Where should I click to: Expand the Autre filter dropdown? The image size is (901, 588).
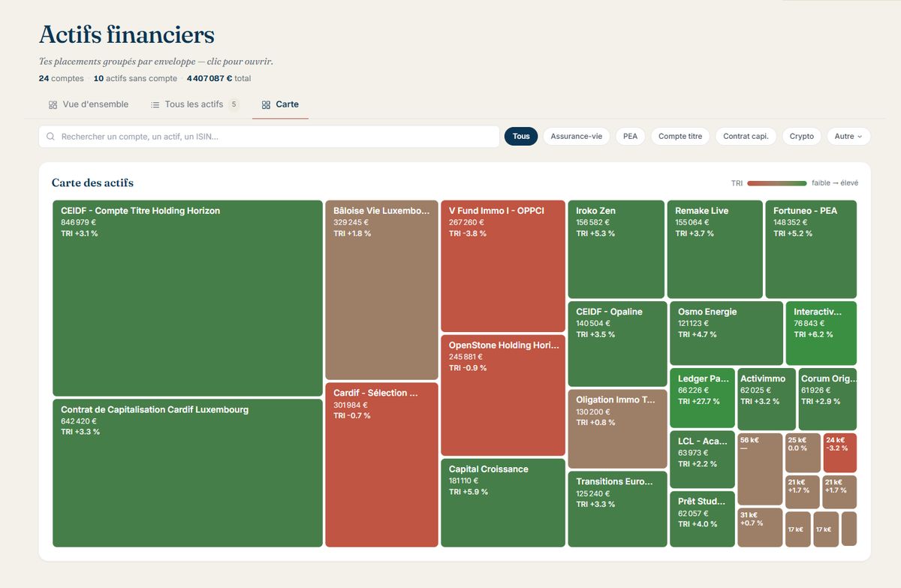[x=849, y=137]
